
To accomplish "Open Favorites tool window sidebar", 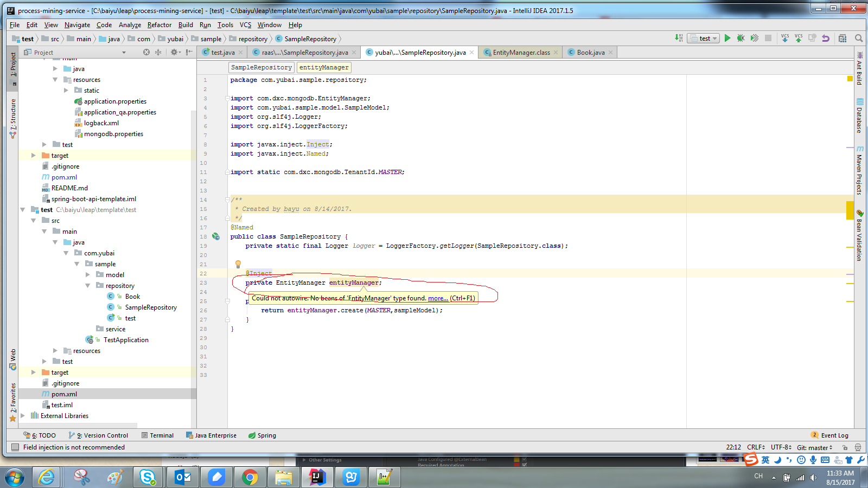I will [13, 402].
